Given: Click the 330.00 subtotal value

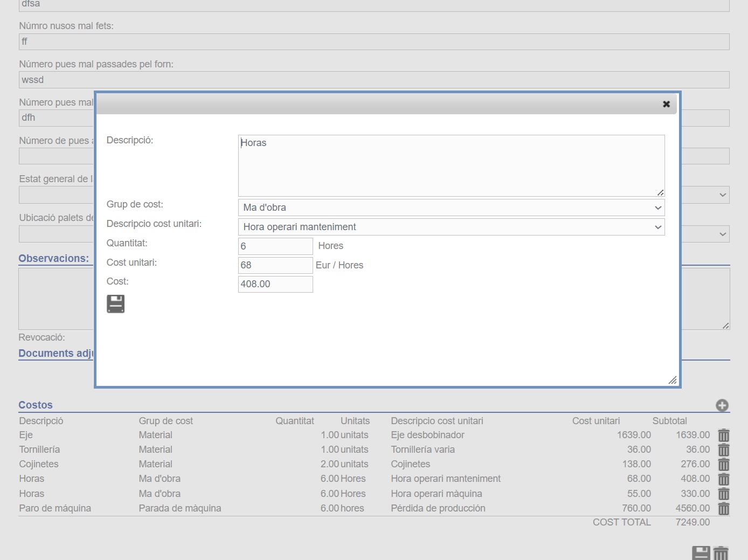Looking at the screenshot, I should pyautogui.click(x=695, y=494).
